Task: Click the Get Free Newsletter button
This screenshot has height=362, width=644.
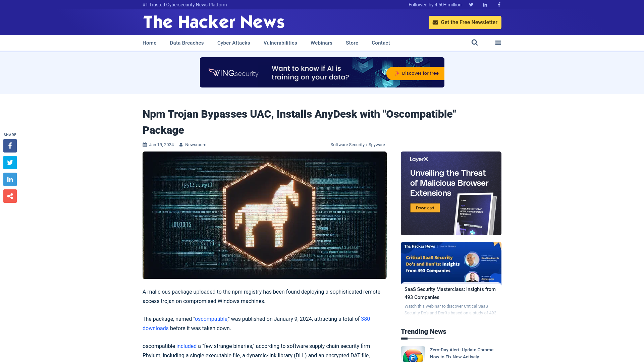Action: pyautogui.click(x=465, y=22)
